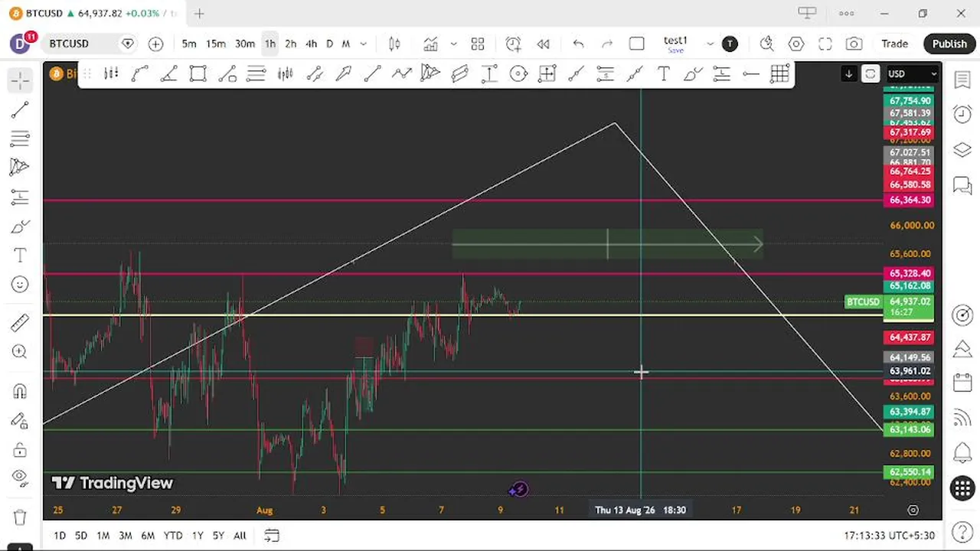Open quick search magnifier icon in top toolbar
Image resolution: width=980 pixels, height=551 pixels.
766,44
